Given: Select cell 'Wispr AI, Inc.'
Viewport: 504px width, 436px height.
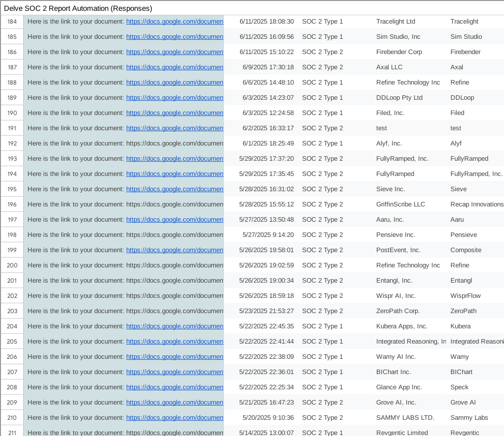Looking at the screenshot, I should click(x=395, y=295).
